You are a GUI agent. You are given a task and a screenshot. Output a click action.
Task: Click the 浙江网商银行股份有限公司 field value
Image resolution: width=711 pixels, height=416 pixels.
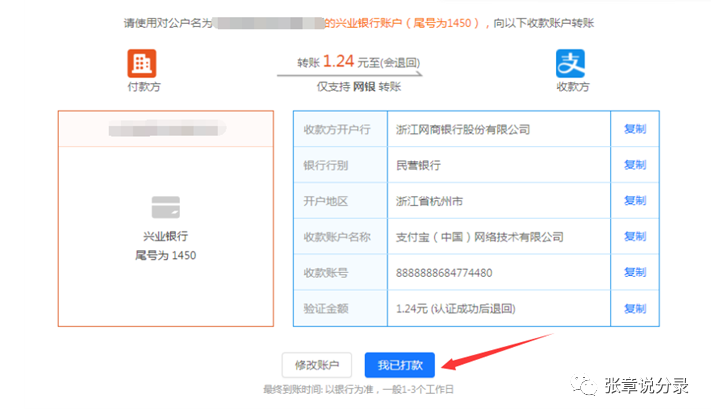point(462,129)
